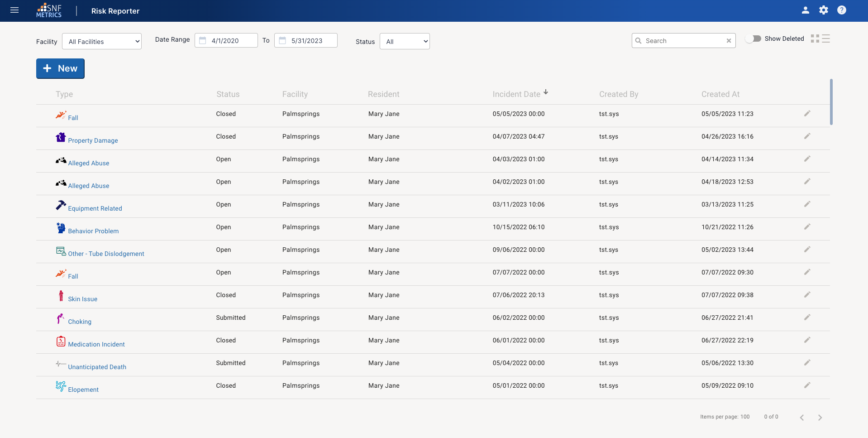Edit the Behavior Problem incident row
The width and height of the screenshot is (868, 438).
(807, 227)
